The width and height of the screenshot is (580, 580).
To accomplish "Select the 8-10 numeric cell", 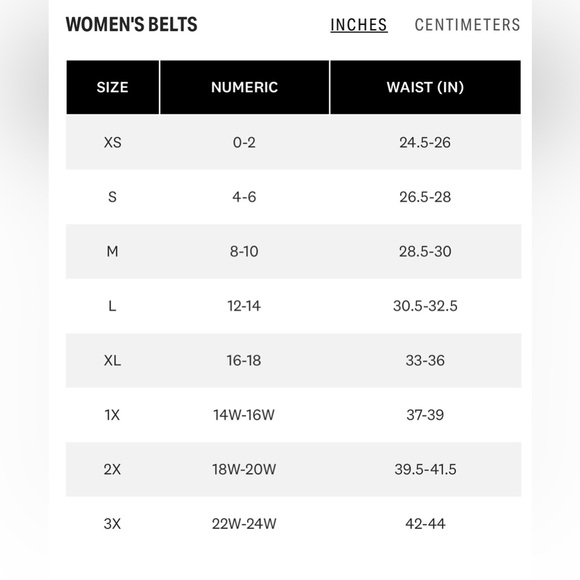I will [x=244, y=252].
